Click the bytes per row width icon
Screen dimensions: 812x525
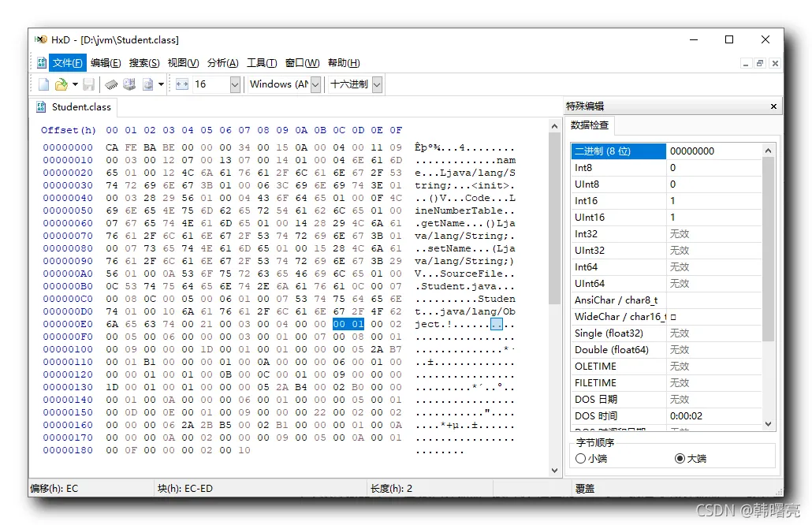[x=182, y=84]
